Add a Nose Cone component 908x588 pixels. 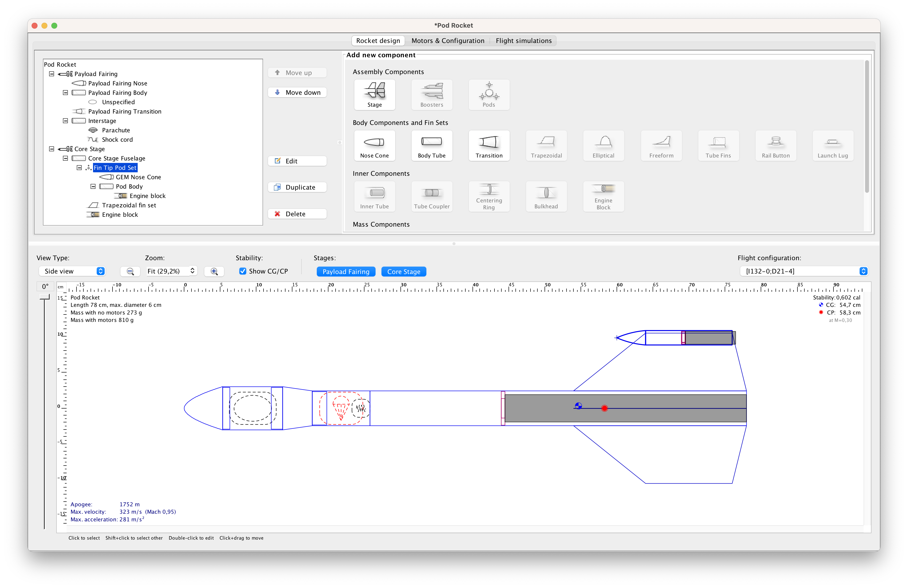coord(374,146)
